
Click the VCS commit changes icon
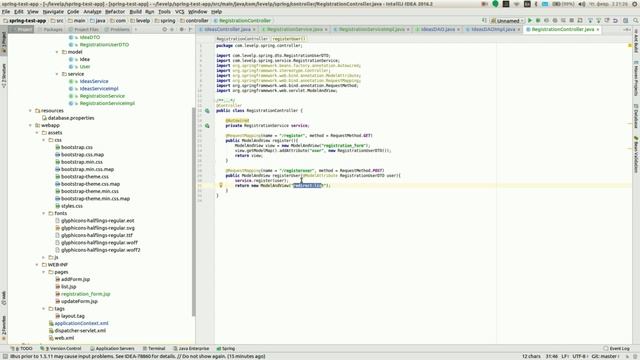598,20
